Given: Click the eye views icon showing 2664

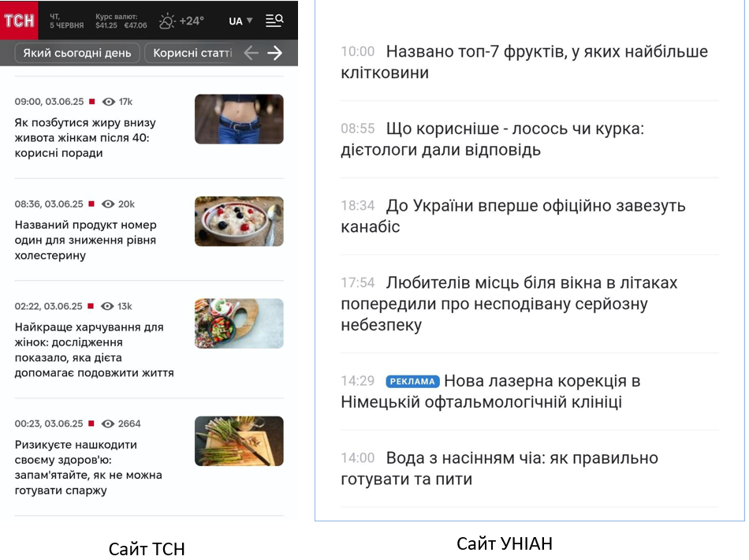Looking at the screenshot, I should (109, 424).
